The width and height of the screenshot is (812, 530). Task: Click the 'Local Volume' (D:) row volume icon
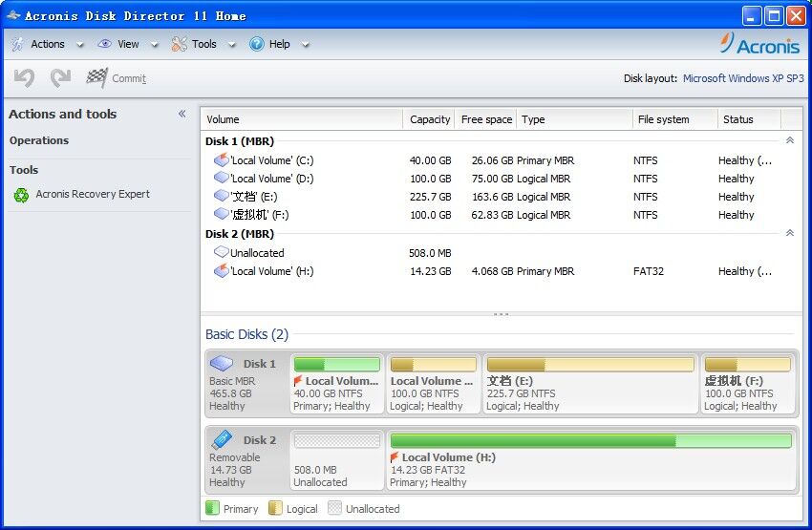pyautogui.click(x=221, y=178)
